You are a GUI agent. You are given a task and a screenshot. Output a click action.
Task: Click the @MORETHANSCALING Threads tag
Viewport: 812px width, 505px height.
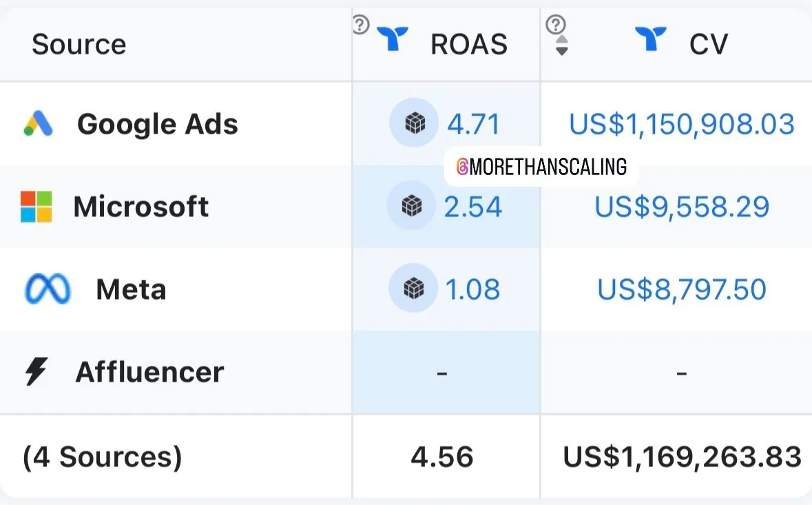click(x=541, y=167)
